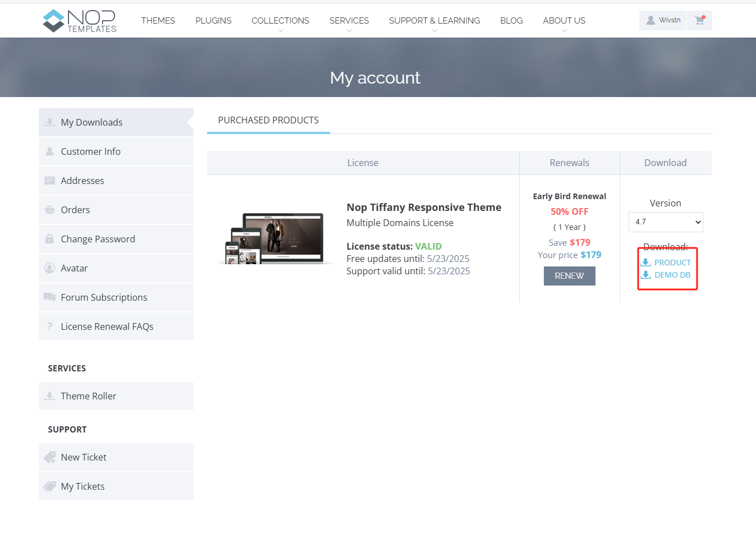Image resolution: width=756 pixels, height=543 pixels.
Task: Click the Change Password lock icon
Action: tap(50, 239)
